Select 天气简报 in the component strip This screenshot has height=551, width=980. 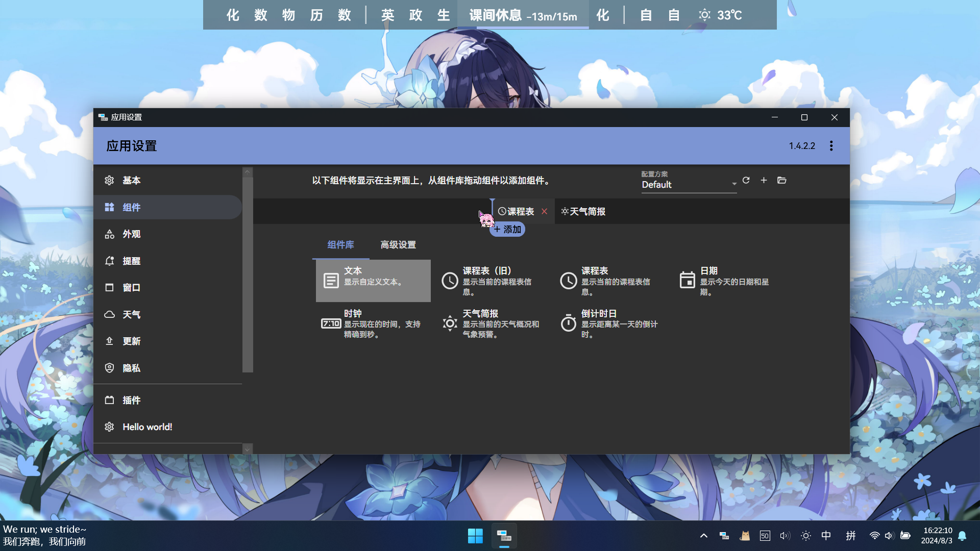(x=583, y=211)
